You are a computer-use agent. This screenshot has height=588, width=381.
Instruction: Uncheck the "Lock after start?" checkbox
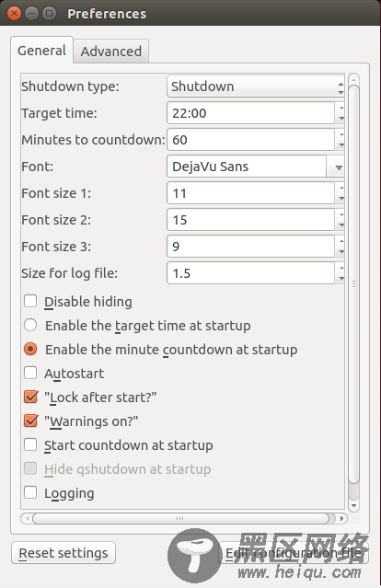(30, 397)
